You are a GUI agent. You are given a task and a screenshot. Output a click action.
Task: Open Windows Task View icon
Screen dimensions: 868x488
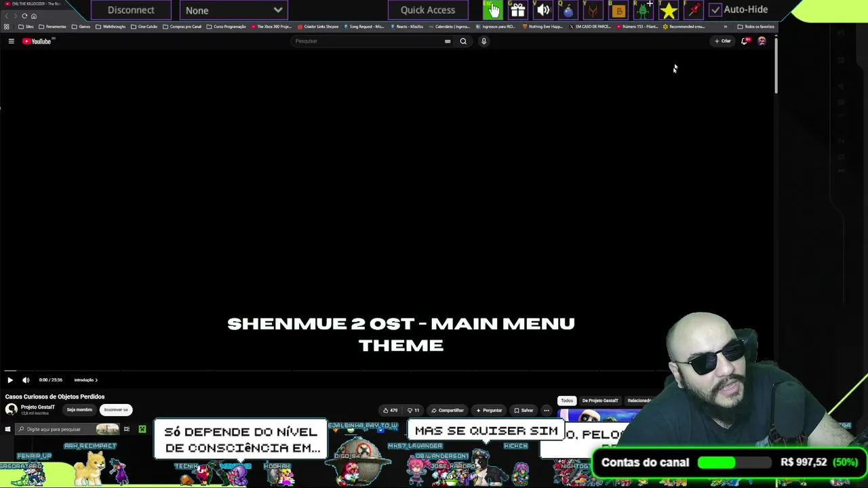(x=127, y=429)
